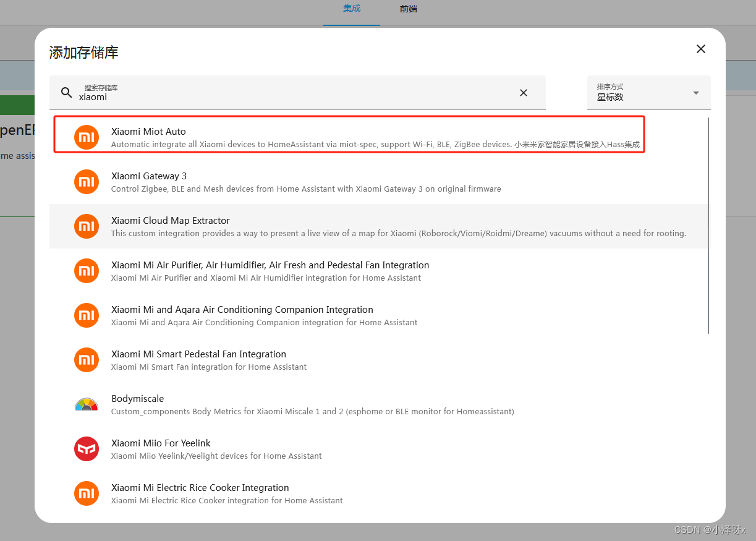Click the Mi Air Purifier integration logo icon
This screenshot has width=756, height=541.
[87, 271]
